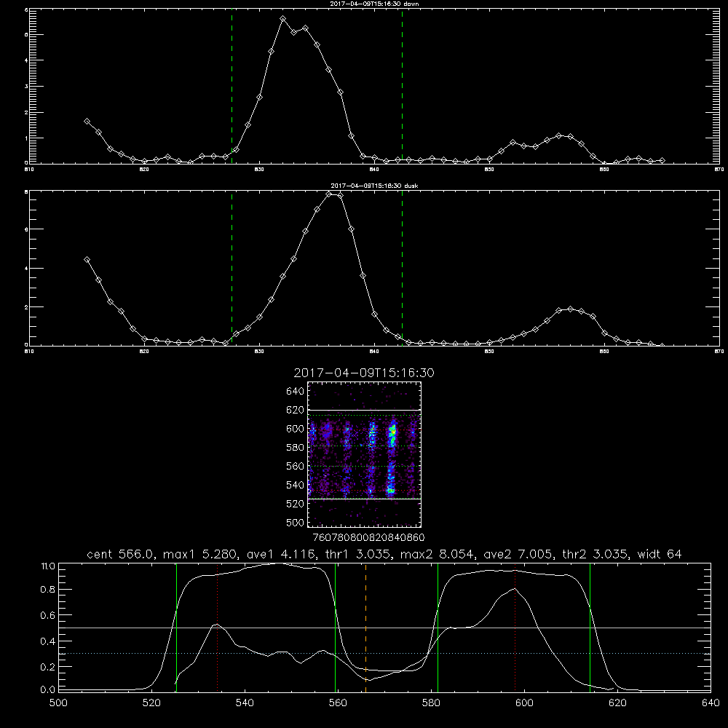Viewport: 728px width, 728px height.
Task: Click the lower white horizontal line in spectral image
Action: 364,499
